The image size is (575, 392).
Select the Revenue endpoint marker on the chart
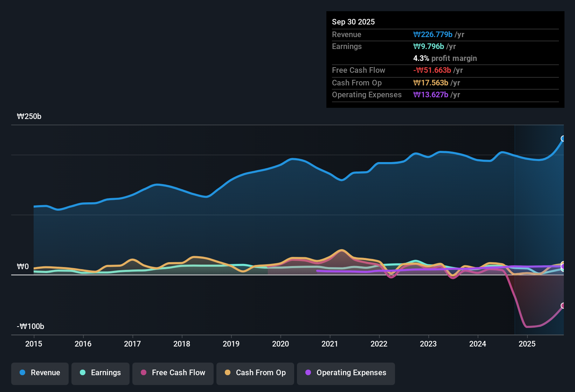(x=563, y=139)
